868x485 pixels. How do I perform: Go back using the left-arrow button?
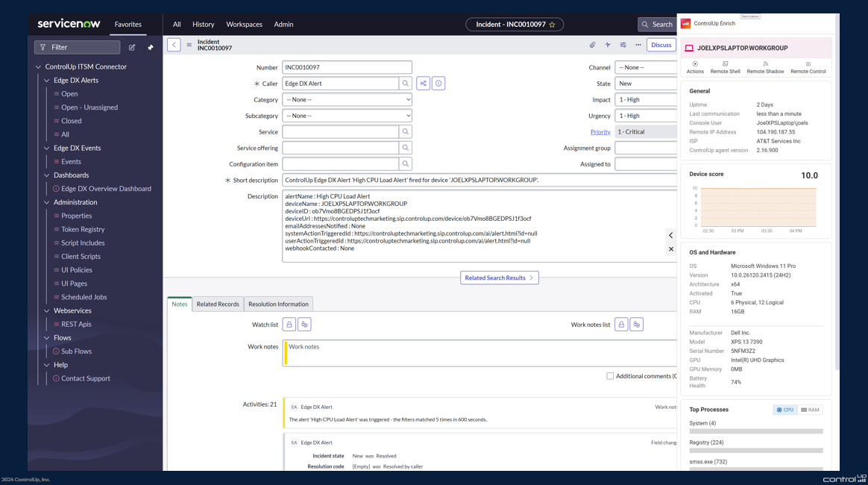coord(174,45)
